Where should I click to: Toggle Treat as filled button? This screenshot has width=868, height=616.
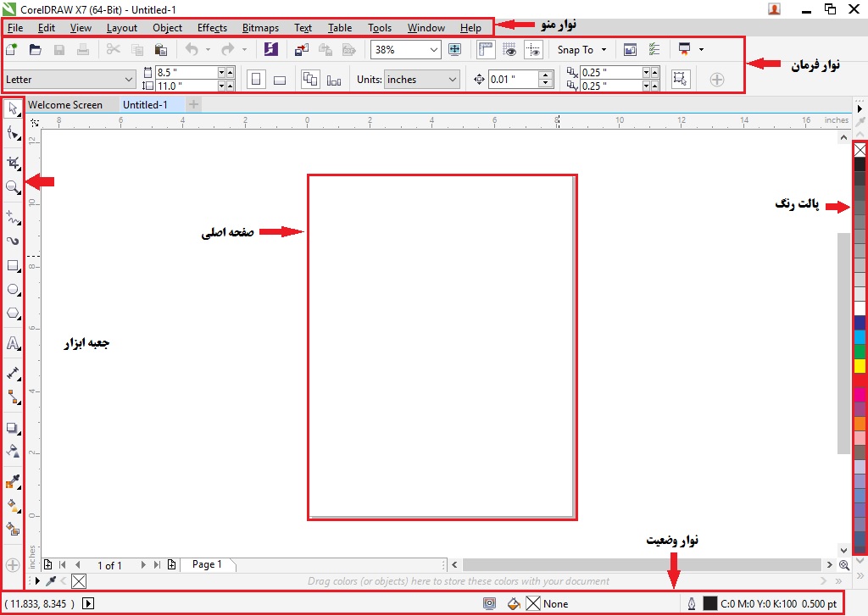point(681,79)
